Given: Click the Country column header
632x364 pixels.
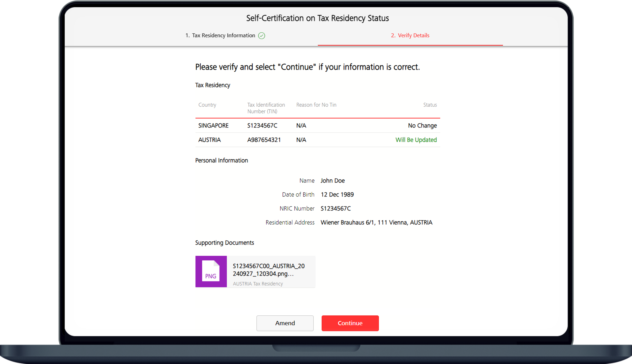Looking at the screenshot, I should 207,105.
